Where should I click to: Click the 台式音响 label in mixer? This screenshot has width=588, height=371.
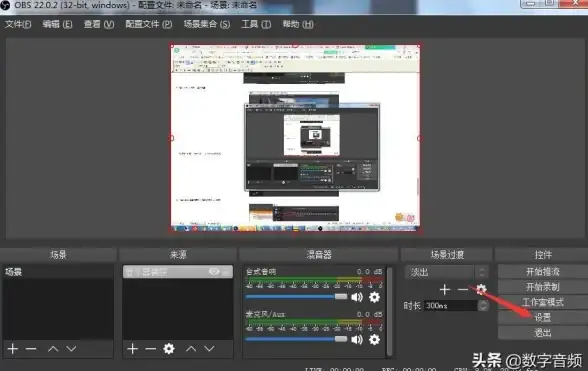[261, 272]
